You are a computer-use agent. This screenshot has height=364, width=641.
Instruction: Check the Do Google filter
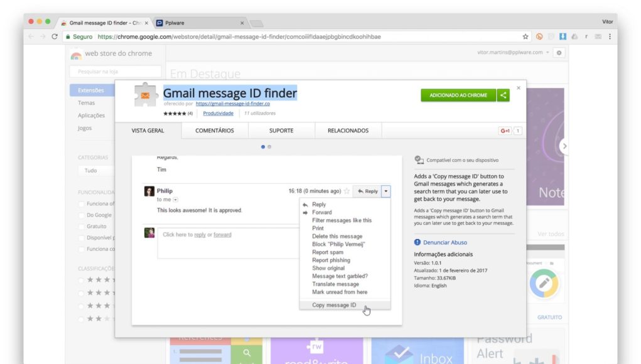click(81, 215)
